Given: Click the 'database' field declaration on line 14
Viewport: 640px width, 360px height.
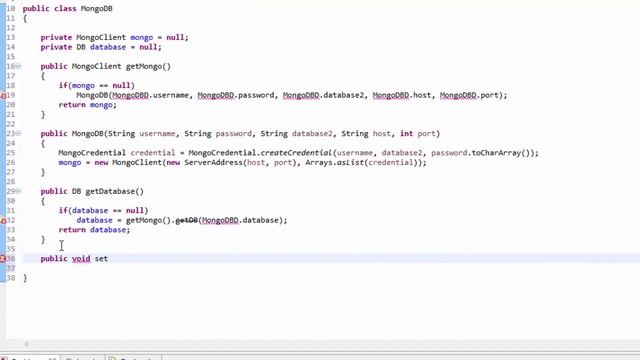Looking at the screenshot, I should [108, 47].
